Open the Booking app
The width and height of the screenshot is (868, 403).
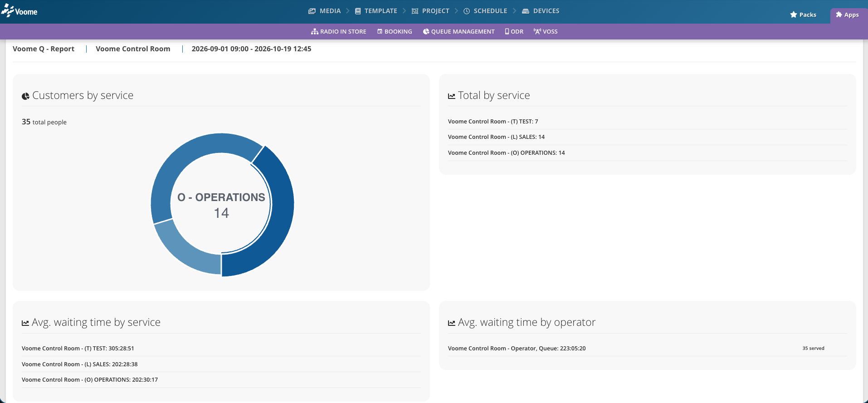[x=395, y=31]
